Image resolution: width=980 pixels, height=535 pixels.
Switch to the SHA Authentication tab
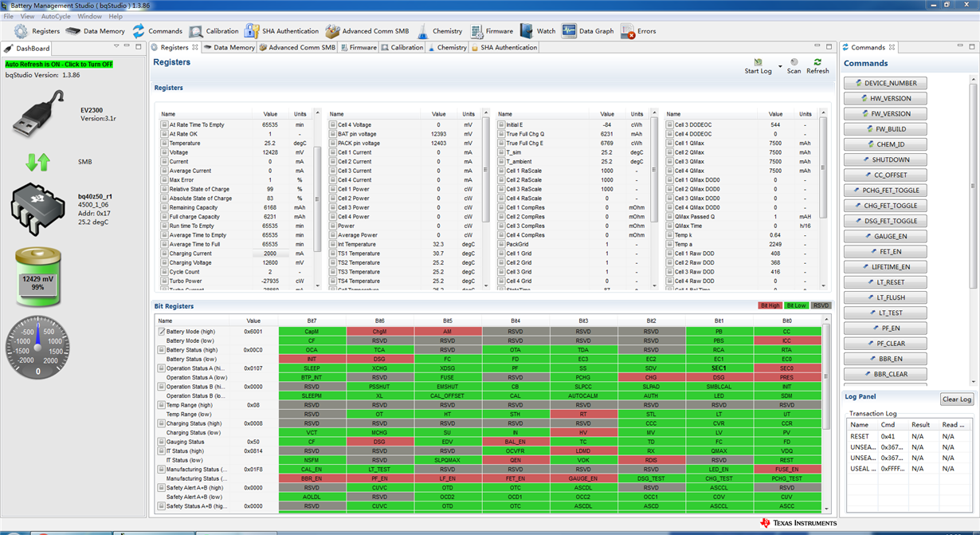click(504, 48)
